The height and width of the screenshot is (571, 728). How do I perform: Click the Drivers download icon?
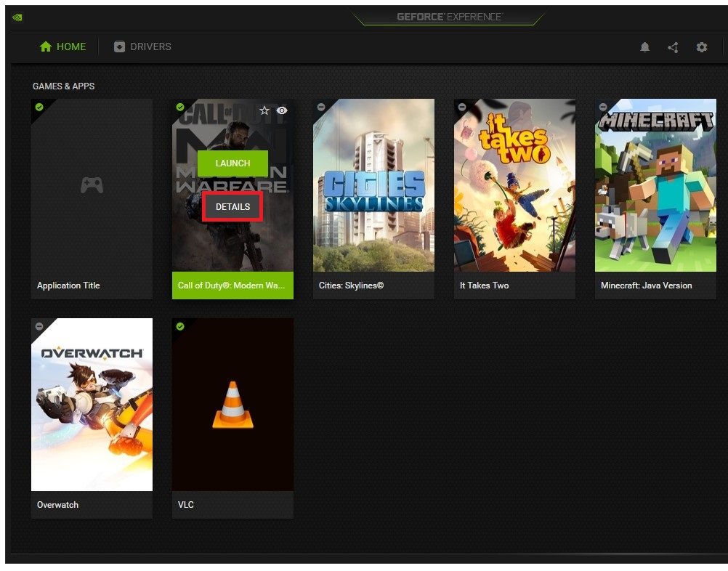click(x=119, y=46)
